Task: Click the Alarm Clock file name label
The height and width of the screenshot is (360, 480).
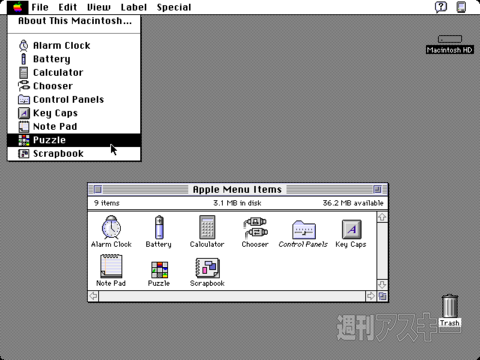Action: pos(111,244)
